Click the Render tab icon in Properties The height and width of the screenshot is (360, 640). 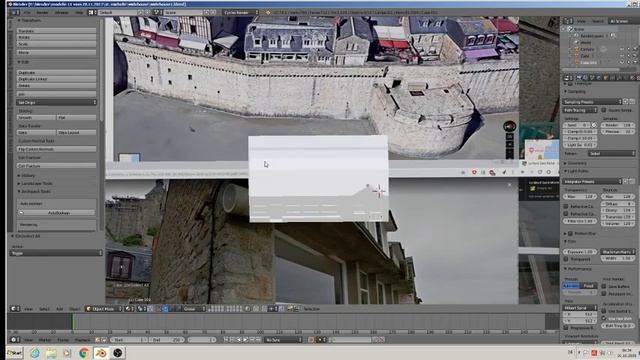click(579, 78)
